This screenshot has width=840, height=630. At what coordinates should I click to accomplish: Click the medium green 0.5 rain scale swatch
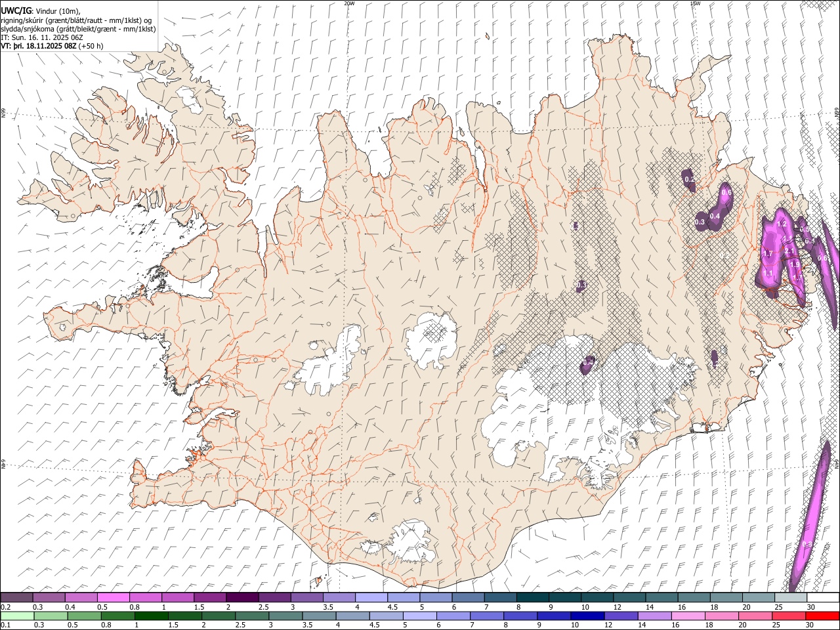coord(84,616)
